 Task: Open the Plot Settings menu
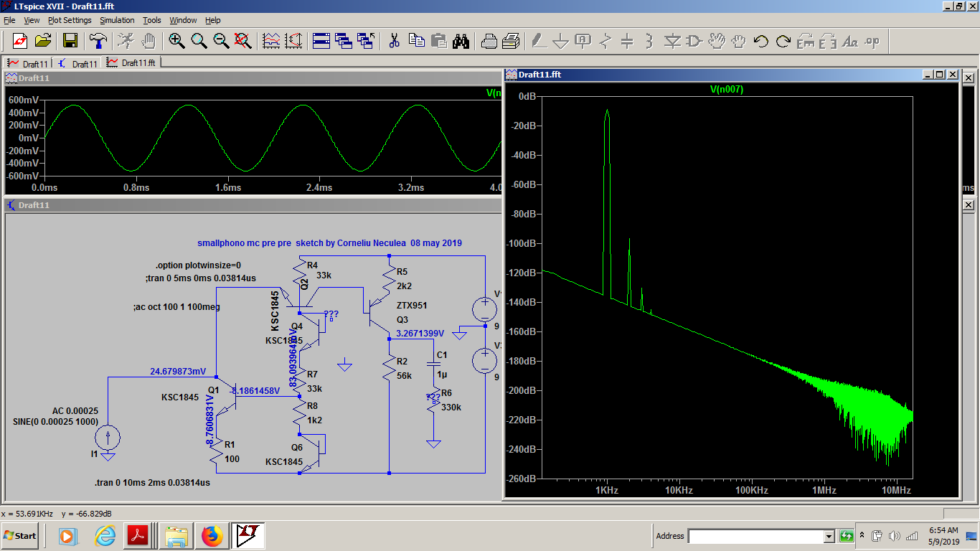(x=70, y=20)
